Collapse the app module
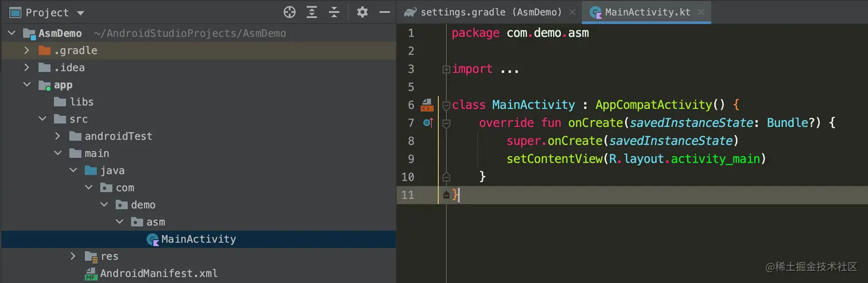Screen dimensions: 868x283 tap(26, 85)
